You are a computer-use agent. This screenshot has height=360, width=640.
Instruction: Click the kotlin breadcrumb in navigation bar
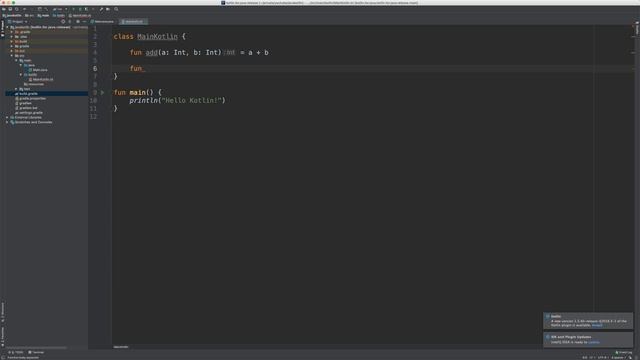(x=59, y=16)
